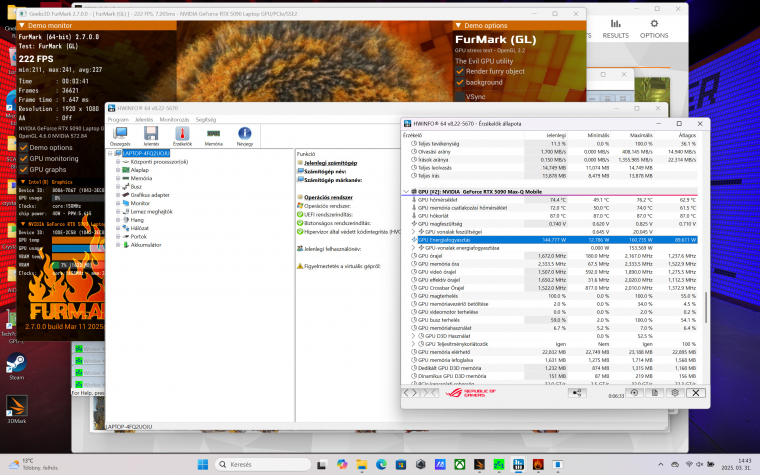Expand the Központi processzor(ok) tree node
Screen dimensions: 760x475
118,162
